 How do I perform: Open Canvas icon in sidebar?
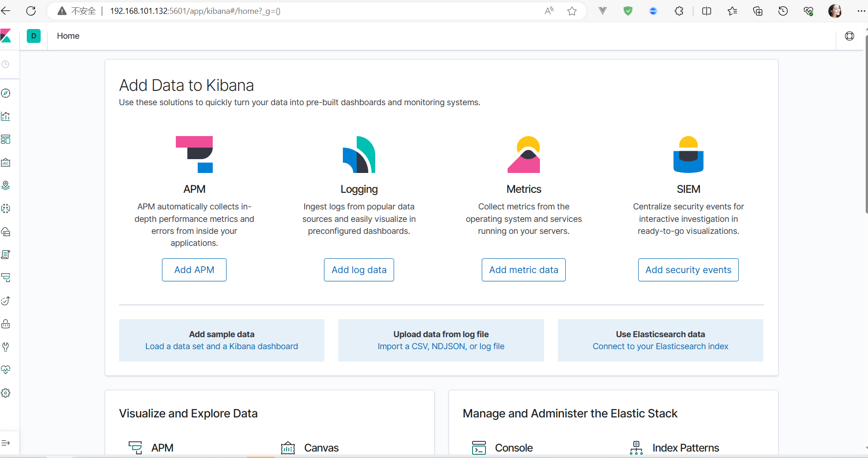(6, 162)
